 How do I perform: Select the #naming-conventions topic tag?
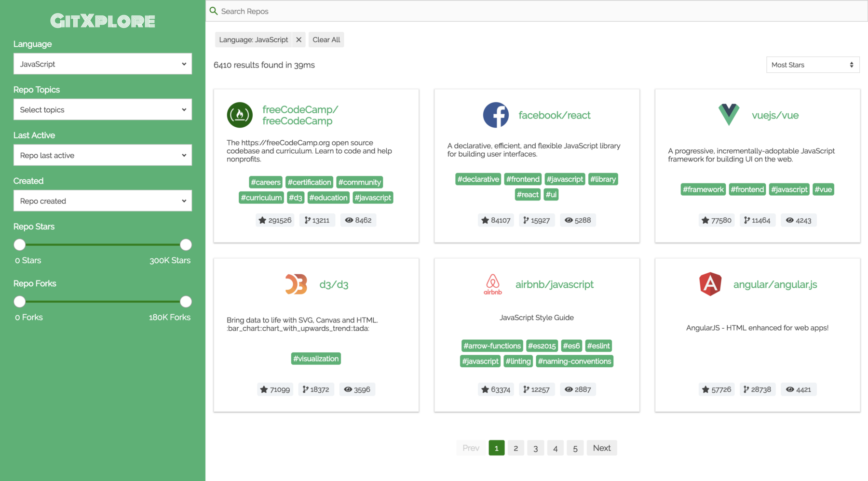[x=574, y=361]
